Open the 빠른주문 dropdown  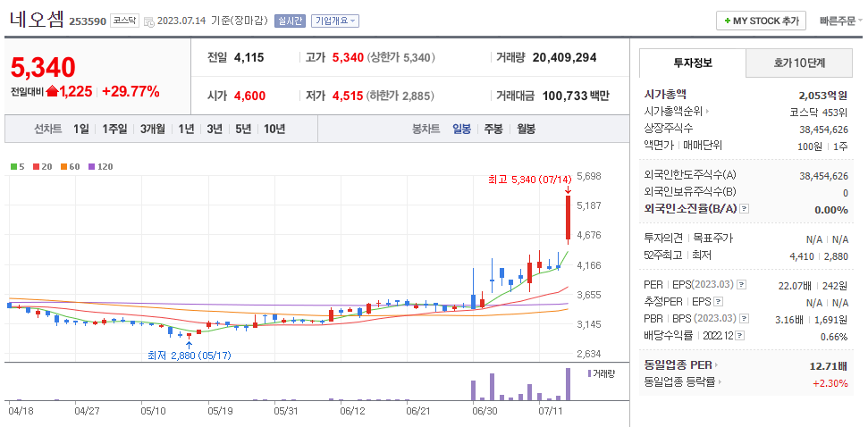pos(841,21)
